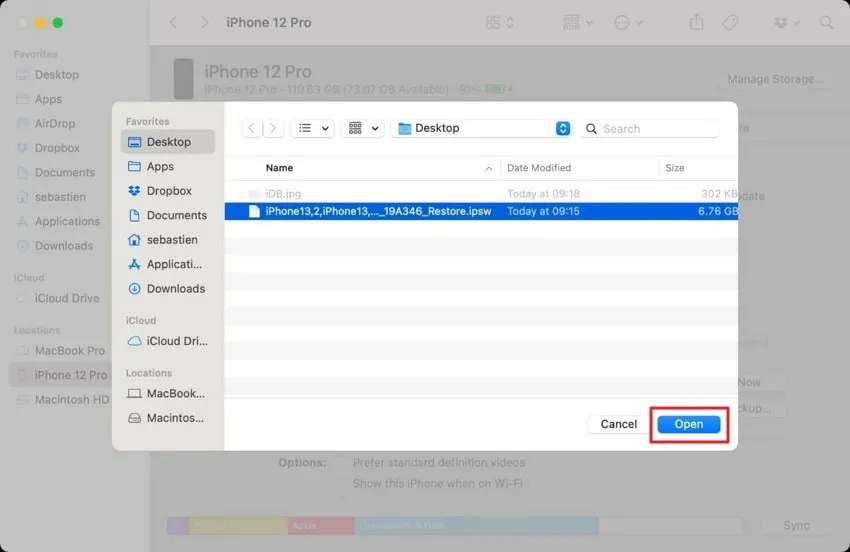Click Manage Storage button in Finder window

(x=775, y=79)
